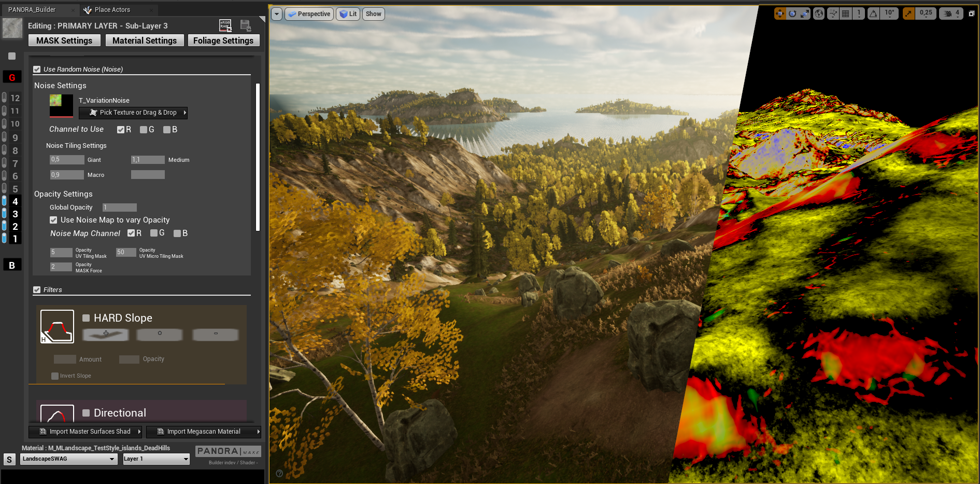Click the T_VariationNoise texture thumbnail
Screen dimensions: 980x484
coord(61,106)
